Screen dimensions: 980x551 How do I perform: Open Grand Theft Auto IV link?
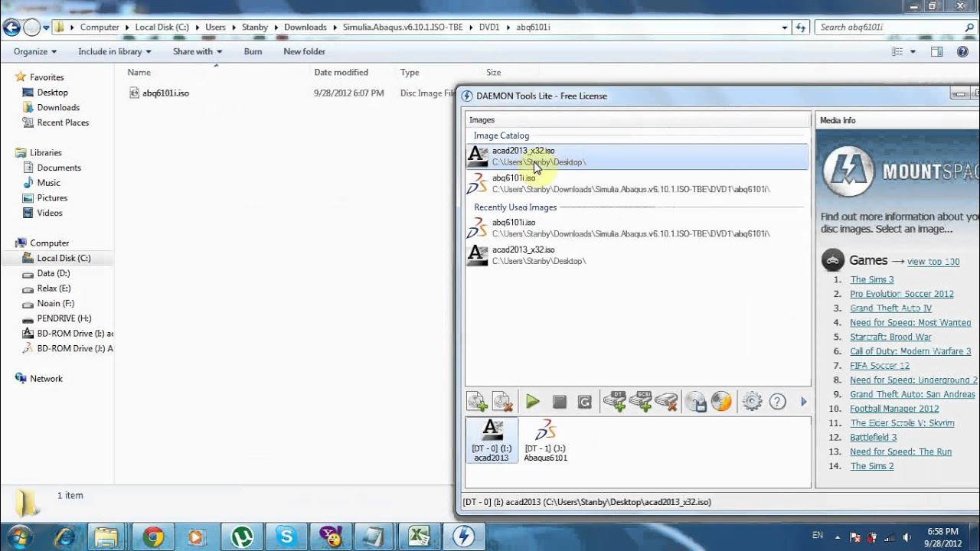point(890,308)
